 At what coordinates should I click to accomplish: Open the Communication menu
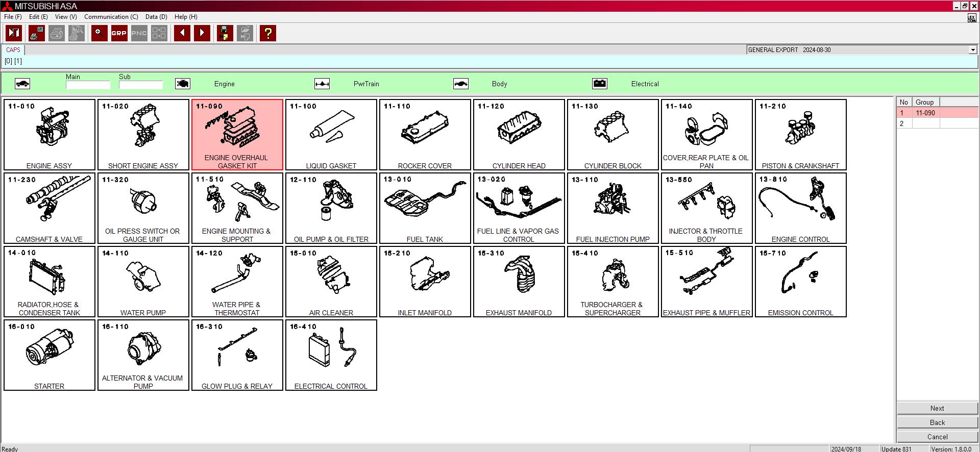[111, 17]
